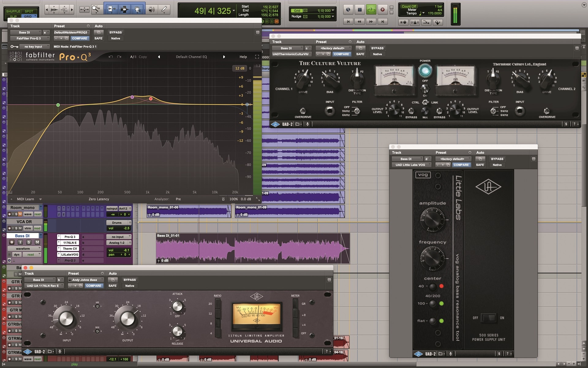Screen dimensions: 588x368
Task: Click the Bass DI_01-01 audio clip
Action: pos(253,248)
